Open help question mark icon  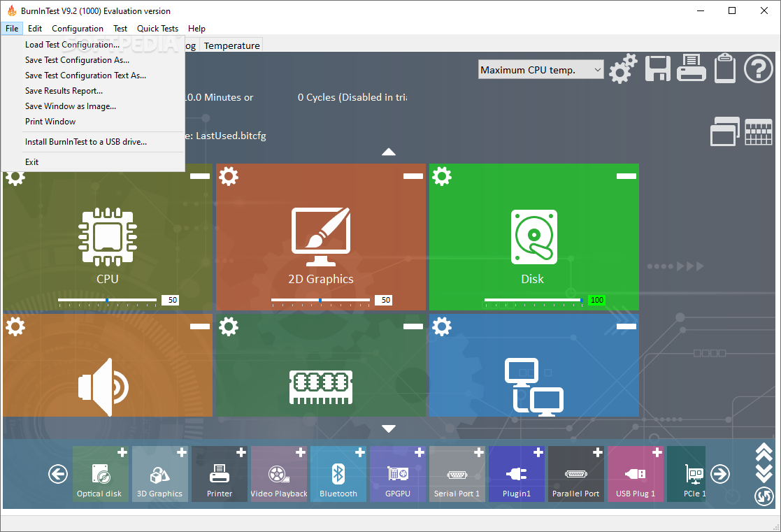click(759, 69)
